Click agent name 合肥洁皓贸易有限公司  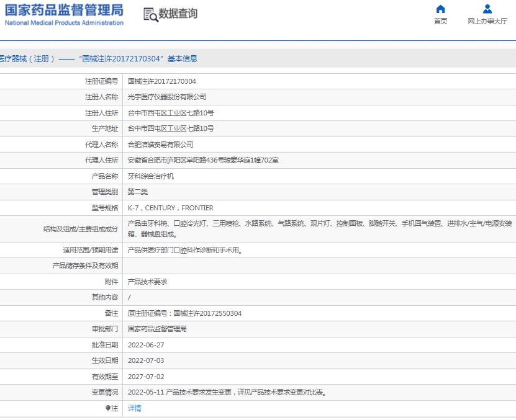160,145
